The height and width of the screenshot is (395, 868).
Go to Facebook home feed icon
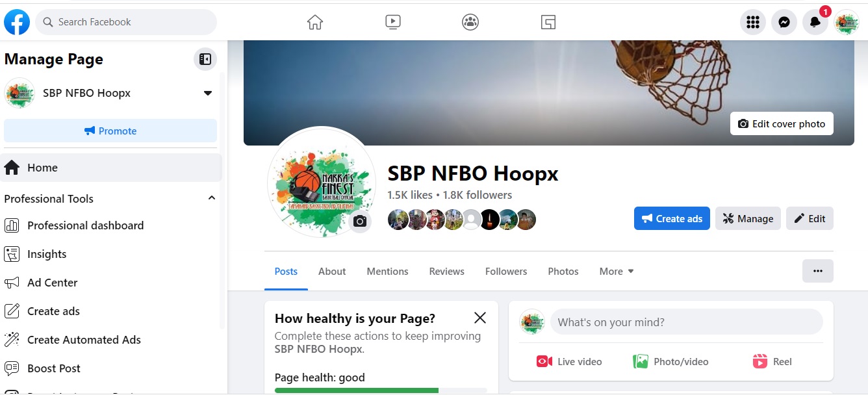pos(315,22)
